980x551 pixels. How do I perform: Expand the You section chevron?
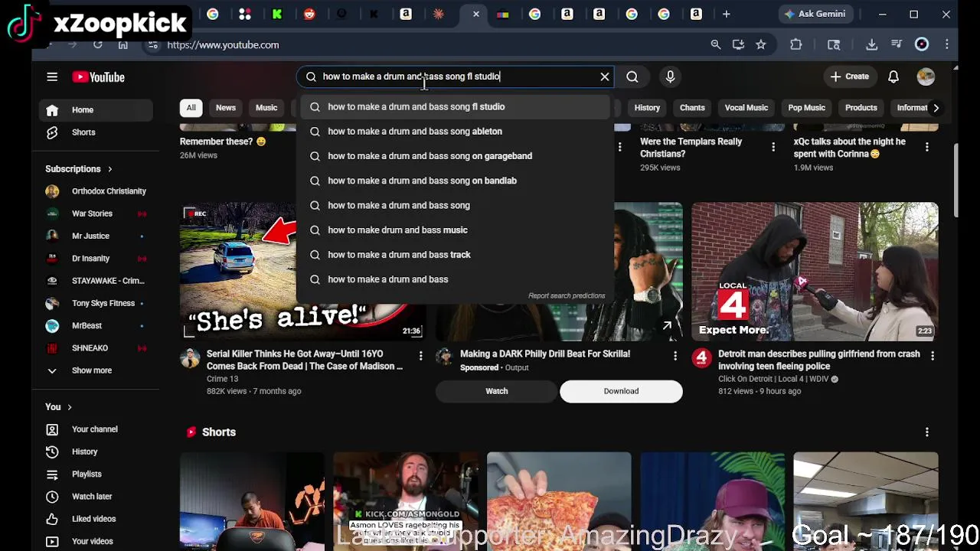click(x=69, y=407)
